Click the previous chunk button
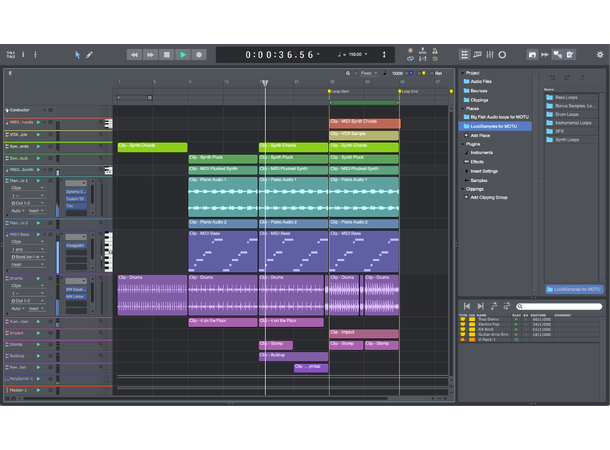Screen dimensions: 610x450 [467, 306]
